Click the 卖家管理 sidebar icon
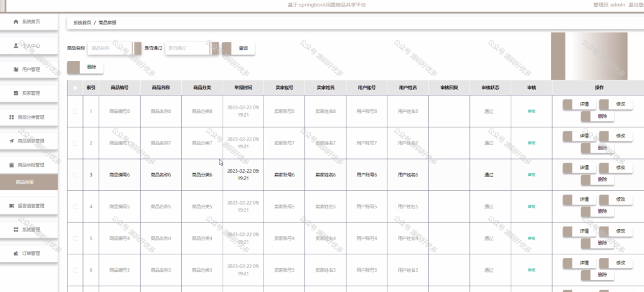Viewport: 644px width, 292px height. point(16,93)
